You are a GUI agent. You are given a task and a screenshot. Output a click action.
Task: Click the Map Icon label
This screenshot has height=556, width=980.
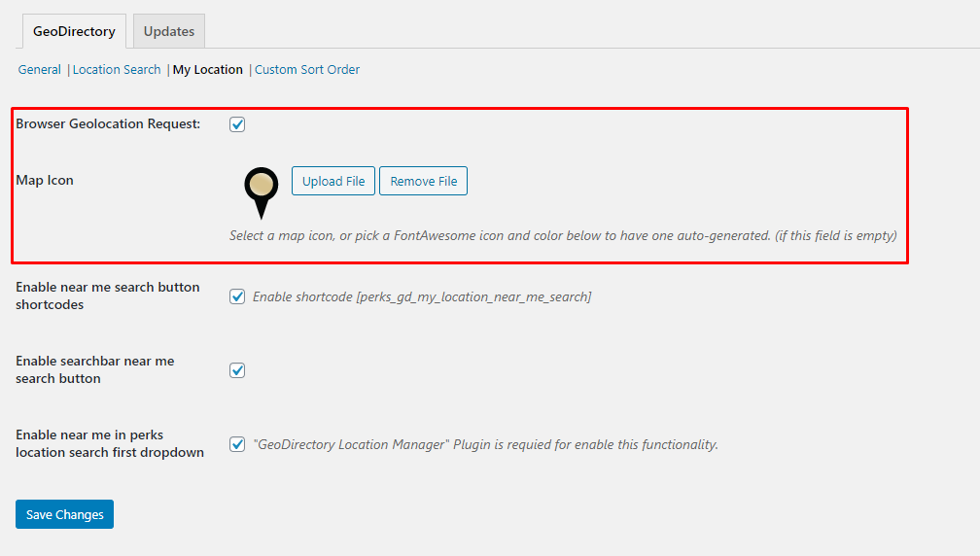pos(45,180)
